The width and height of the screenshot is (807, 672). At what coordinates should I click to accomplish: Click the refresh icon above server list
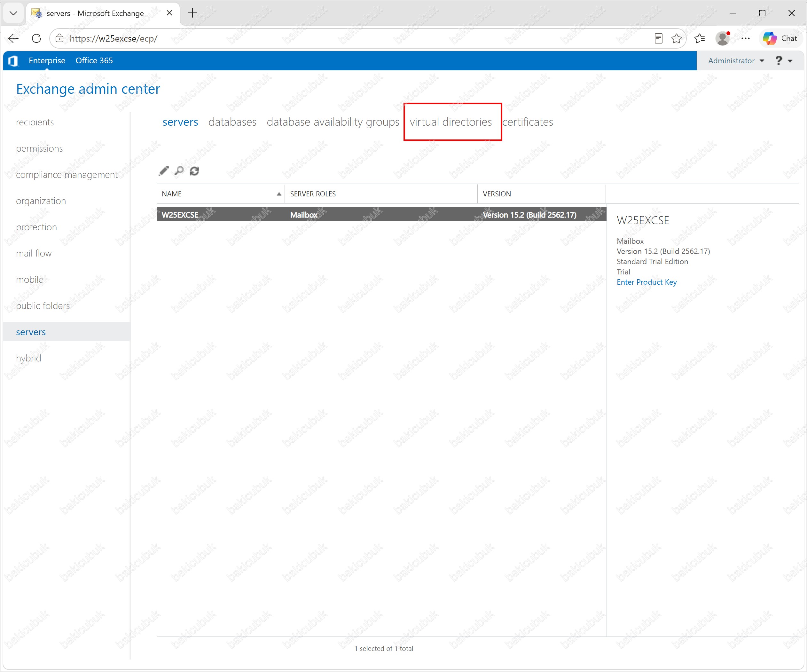(194, 171)
